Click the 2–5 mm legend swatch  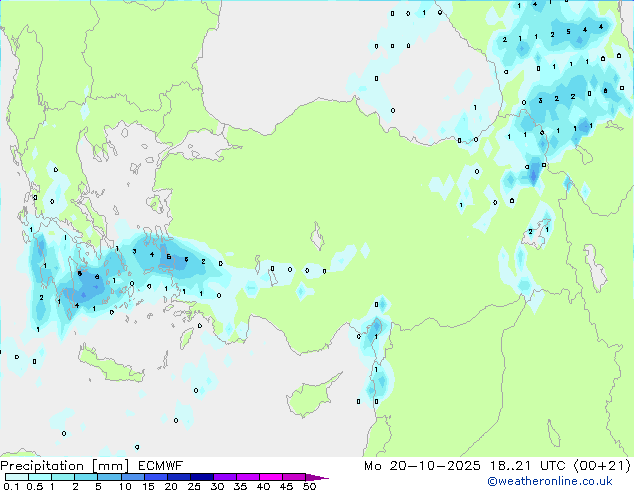tap(86, 477)
